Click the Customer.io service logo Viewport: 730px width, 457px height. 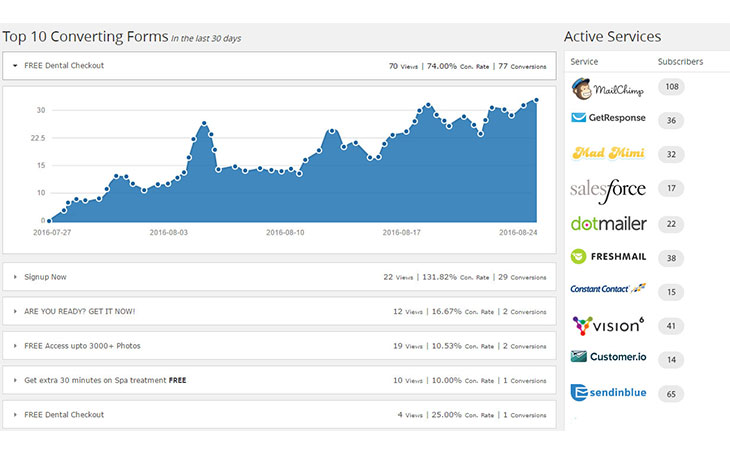[x=608, y=357]
